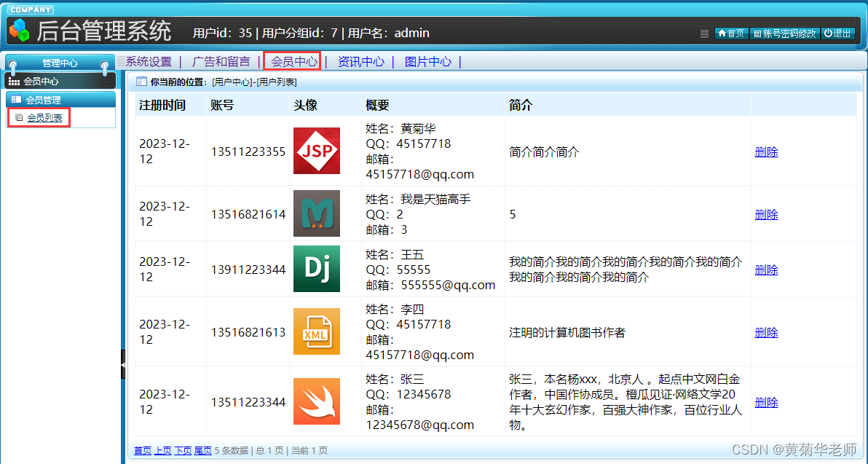The image size is (868, 464).
Task: Delete the 黄菊华 member row
Action: point(766,152)
